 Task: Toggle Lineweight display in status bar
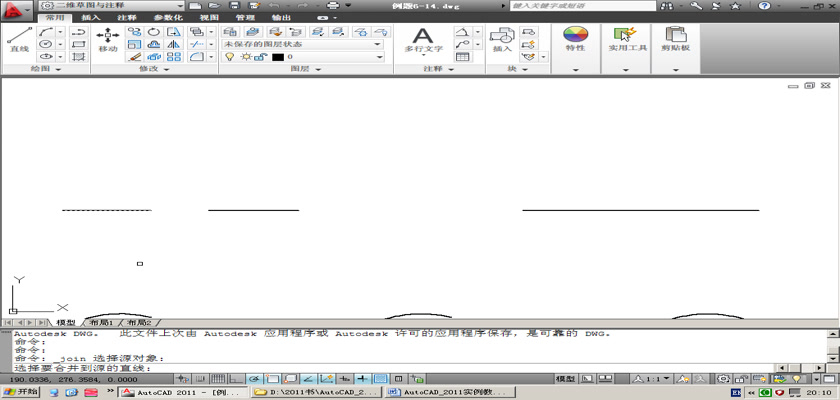pyautogui.click(x=363, y=379)
